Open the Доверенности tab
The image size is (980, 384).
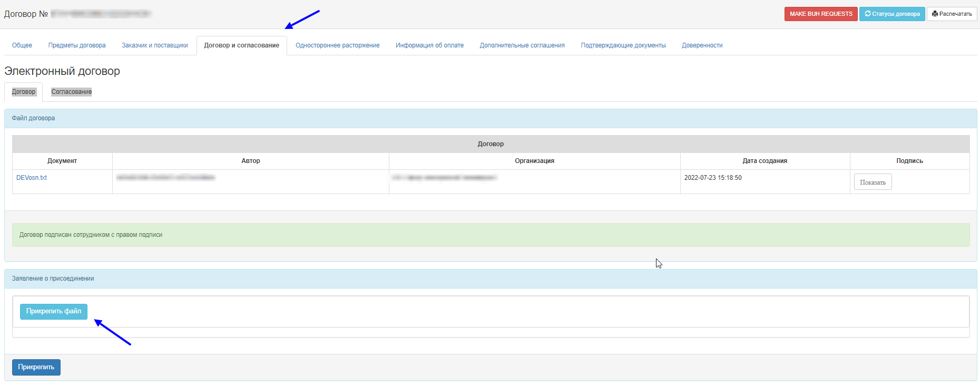coord(702,45)
